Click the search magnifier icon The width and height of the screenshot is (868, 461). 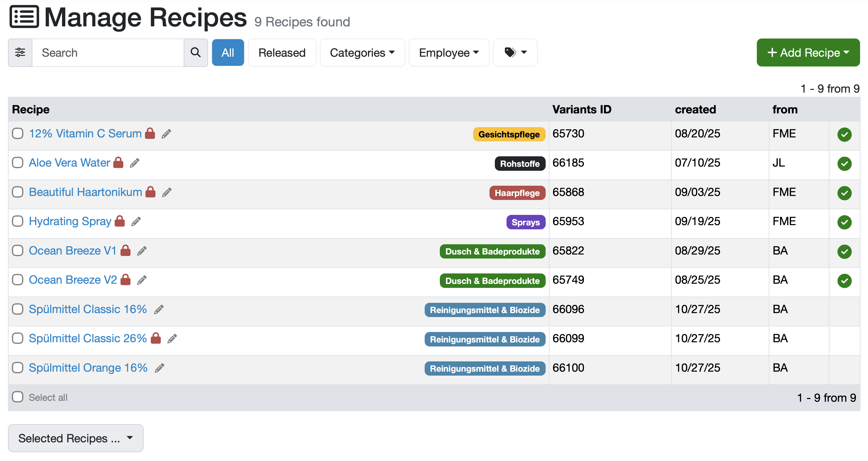click(195, 52)
